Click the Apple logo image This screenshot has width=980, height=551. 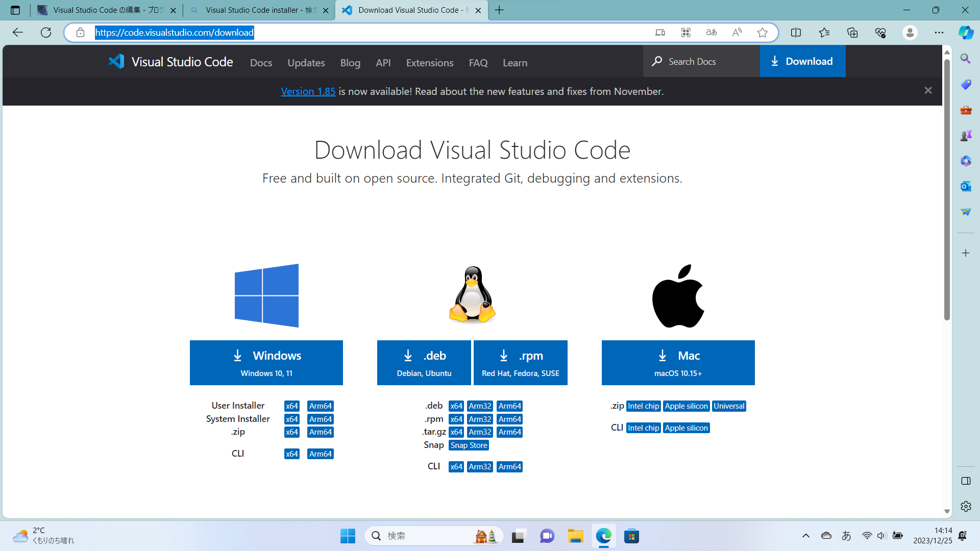(678, 295)
